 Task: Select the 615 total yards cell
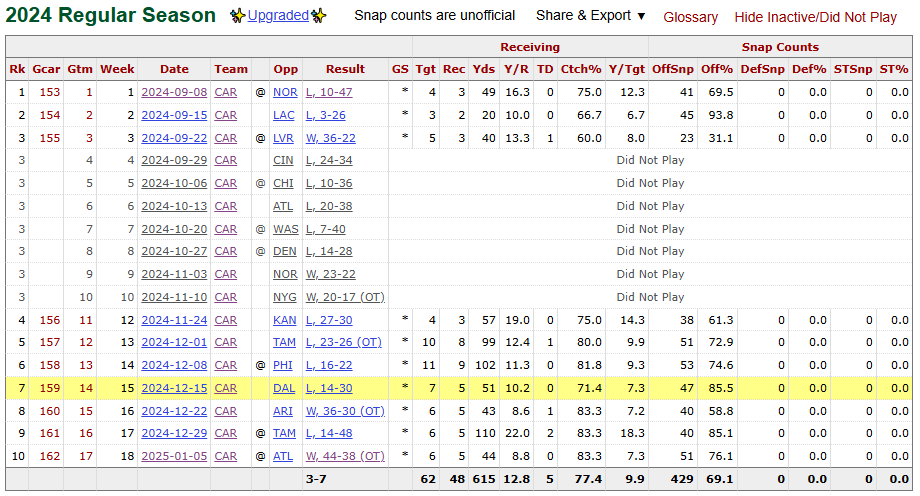pos(483,479)
